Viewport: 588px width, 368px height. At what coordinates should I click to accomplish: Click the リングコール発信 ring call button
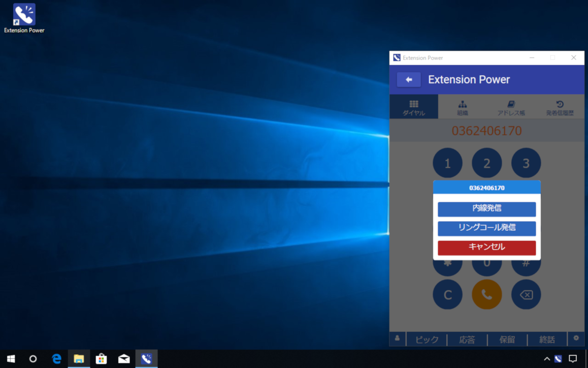click(x=486, y=228)
